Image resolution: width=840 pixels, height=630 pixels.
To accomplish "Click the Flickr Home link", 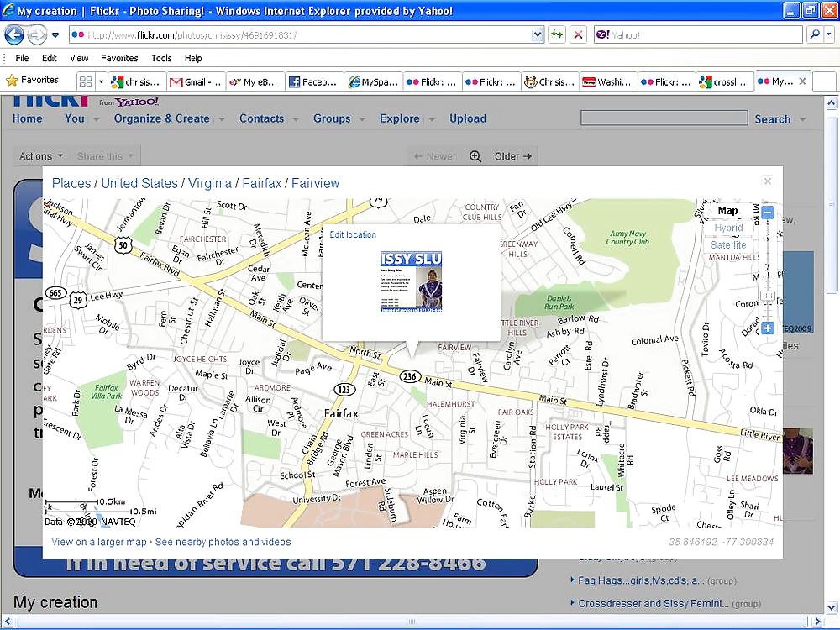I will click(28, 118).
